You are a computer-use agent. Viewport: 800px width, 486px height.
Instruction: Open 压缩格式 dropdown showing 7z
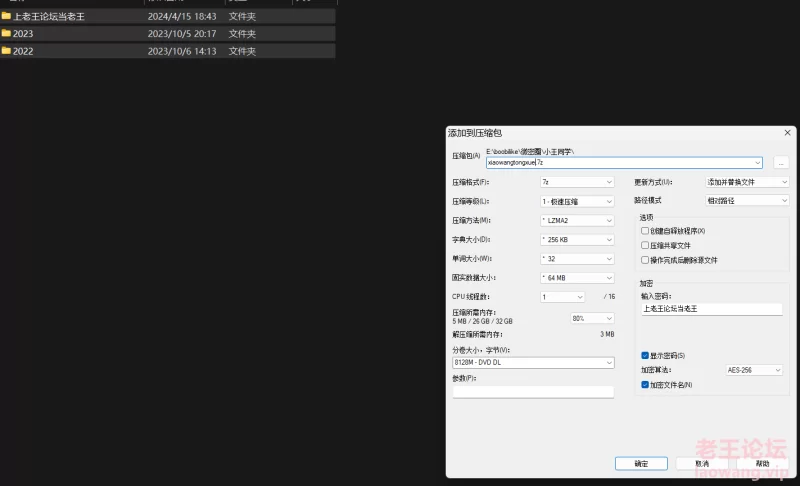(x=577, y=182)
